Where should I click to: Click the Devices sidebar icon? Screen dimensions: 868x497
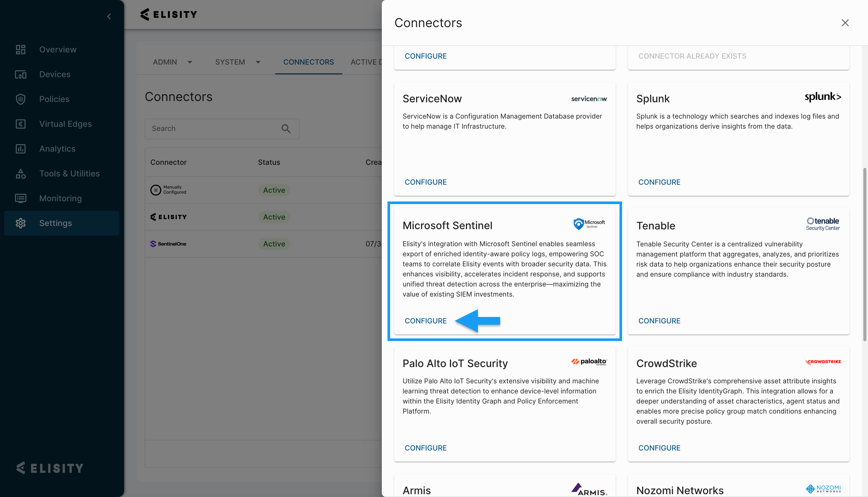coord(20,74)
